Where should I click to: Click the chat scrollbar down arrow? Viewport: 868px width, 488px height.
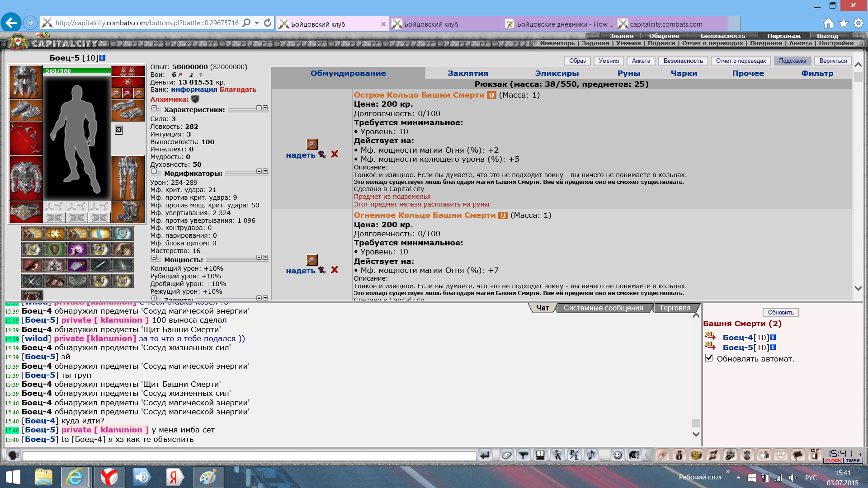coord(696,434)
